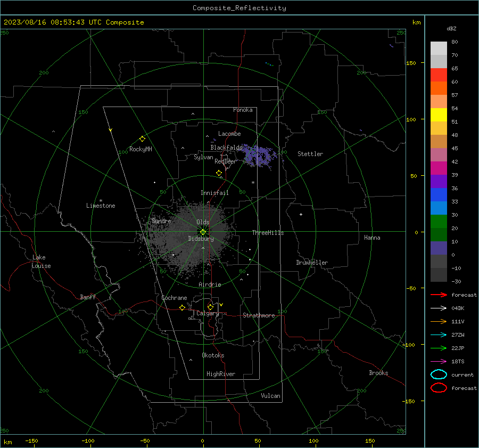Click the blue 36 dBZ color swatch
The image size is (479, 448).
click(x=439, y=195)
